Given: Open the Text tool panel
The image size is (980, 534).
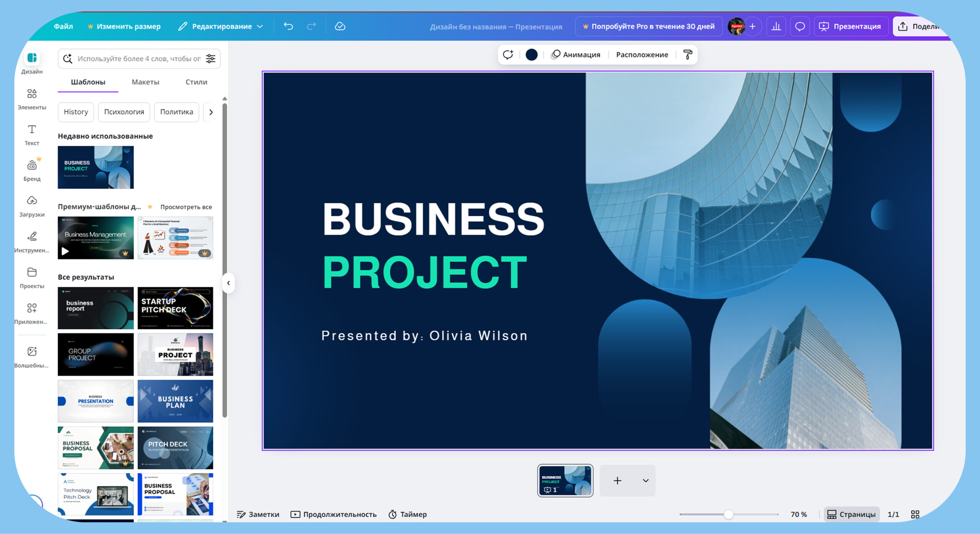Looking at the screenshot, I should [x=32, y=134].
